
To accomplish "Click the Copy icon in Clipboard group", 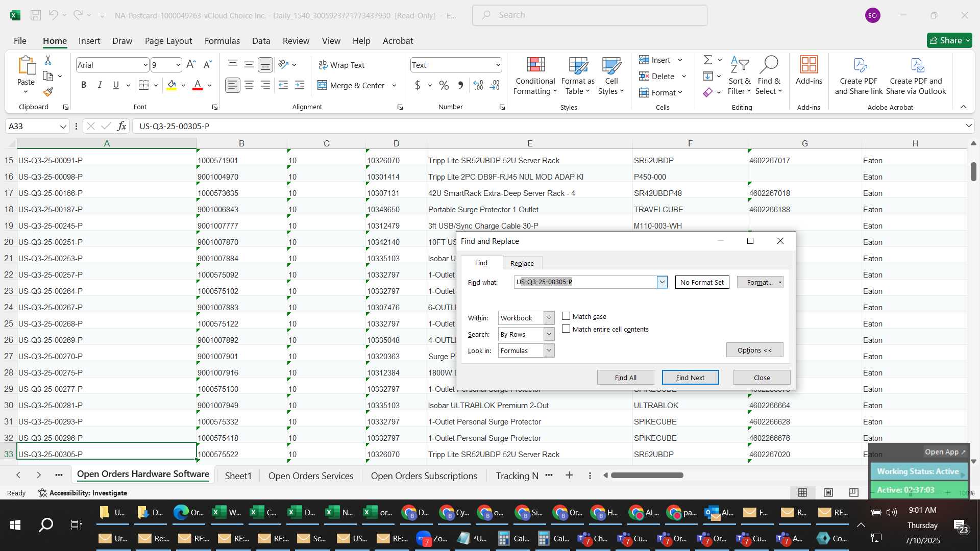I will point(48,76).
